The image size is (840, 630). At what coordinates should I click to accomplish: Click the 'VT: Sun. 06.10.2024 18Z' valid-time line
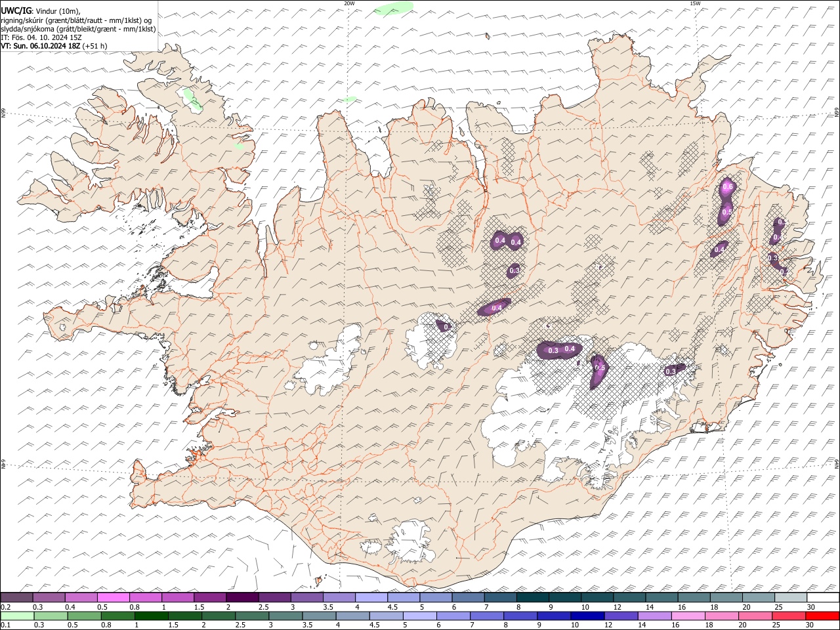tap(41, 46)
